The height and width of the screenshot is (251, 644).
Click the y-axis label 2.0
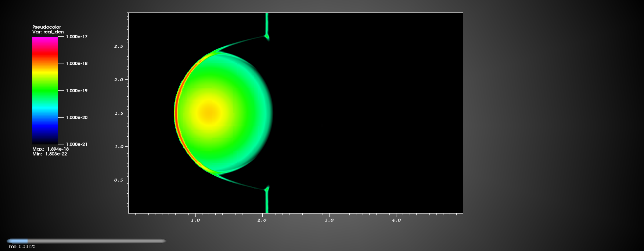point(119,80)
